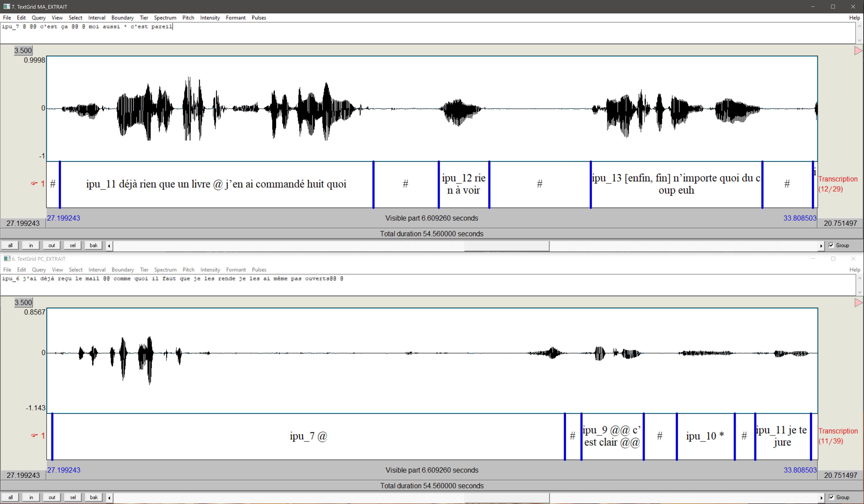The image size is (864, 504).
Task: Click text field containing 'ipu_7 @ @@ c'est ça'
Action: point(428,33)
